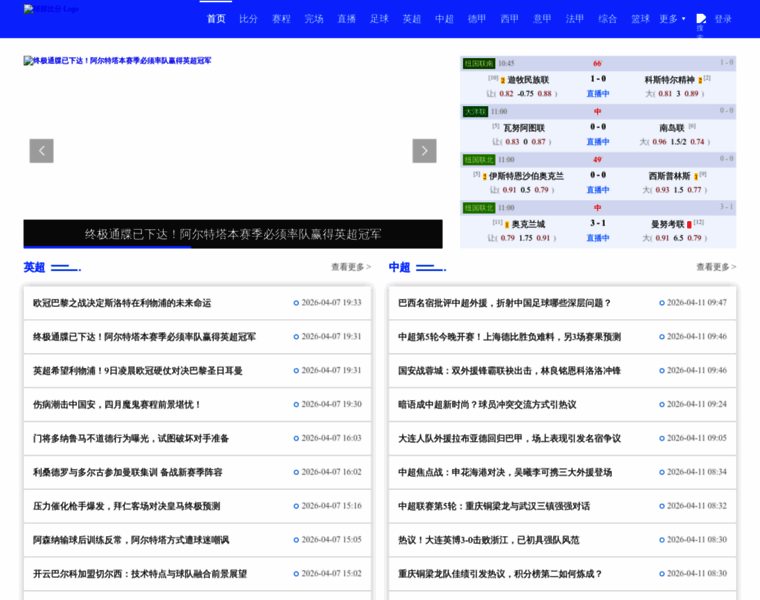Image resolution: width=760 pixels, height=600 pixels.
Task: Click the 大洋联 league badge
Action: pos(475,111)
